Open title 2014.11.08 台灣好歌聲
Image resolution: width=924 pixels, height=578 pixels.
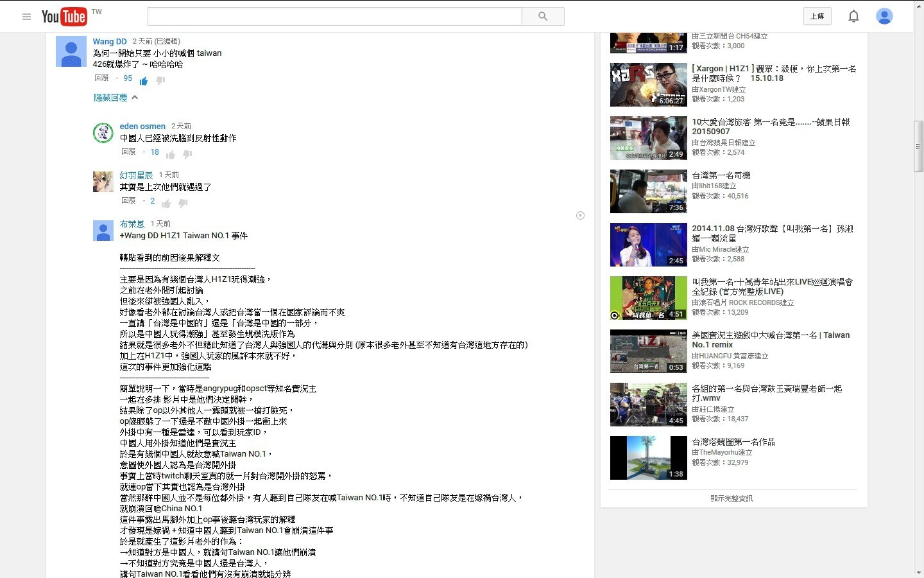tap(773, 233)
